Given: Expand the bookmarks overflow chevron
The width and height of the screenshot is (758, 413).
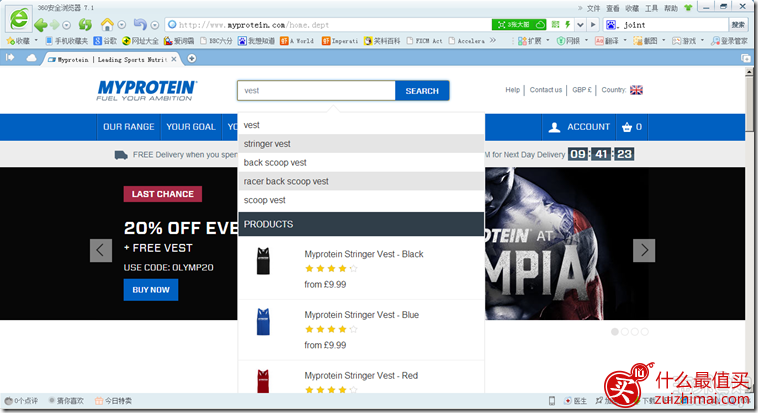Looking at the screenshot, I should [x=493, y=41].
